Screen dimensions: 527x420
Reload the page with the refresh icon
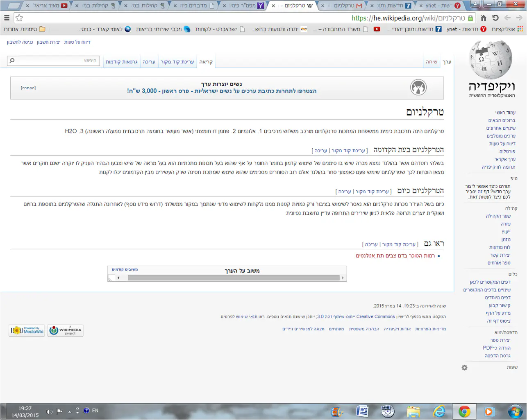tap(495, 18)
